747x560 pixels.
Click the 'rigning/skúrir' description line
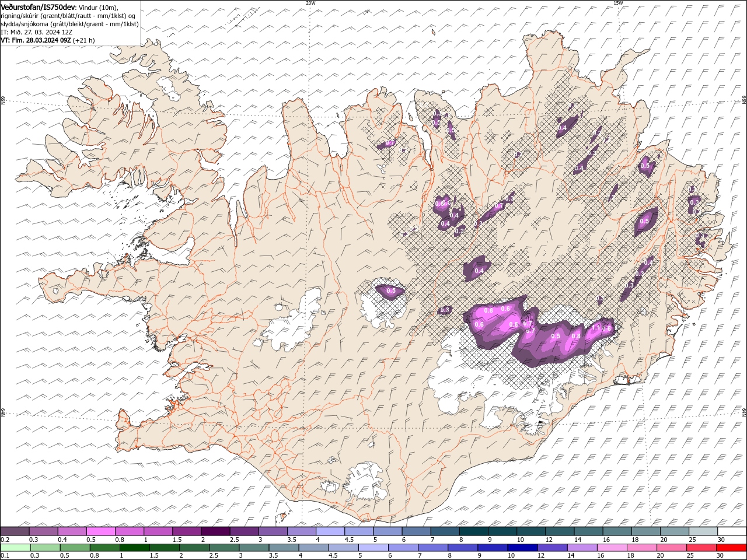click(x=68, y=15)
